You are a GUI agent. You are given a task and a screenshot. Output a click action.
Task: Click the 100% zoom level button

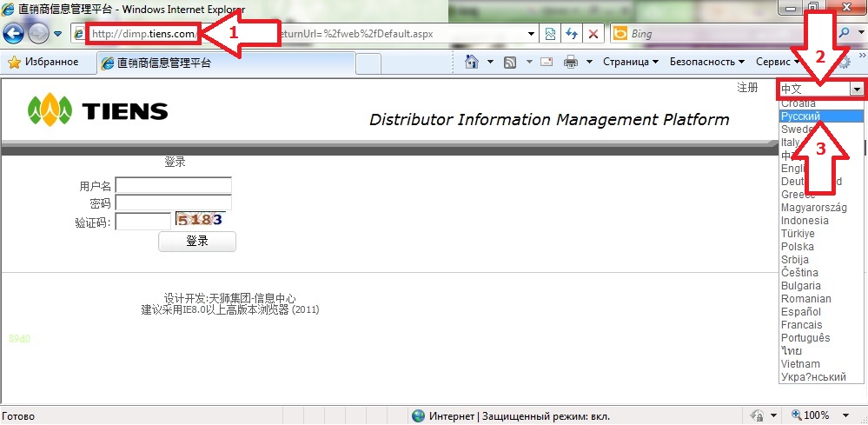pyautogui.click(x=811, y=415)
